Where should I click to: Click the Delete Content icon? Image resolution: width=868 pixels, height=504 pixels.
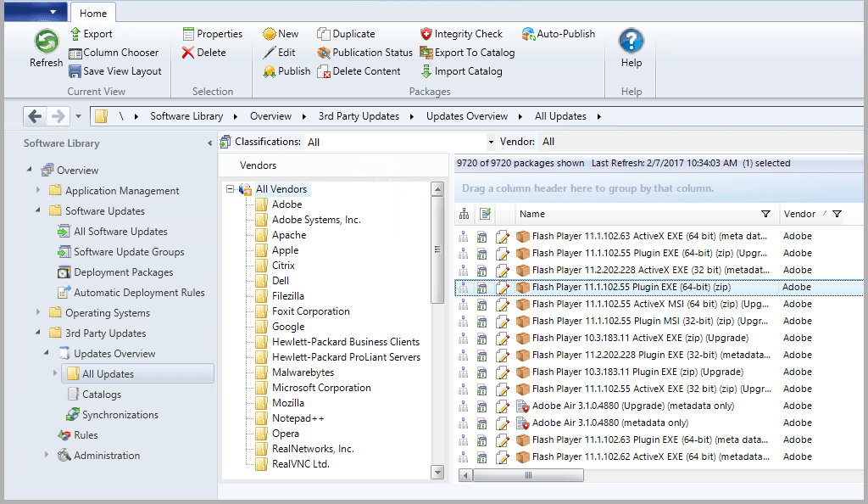[324, 72]
